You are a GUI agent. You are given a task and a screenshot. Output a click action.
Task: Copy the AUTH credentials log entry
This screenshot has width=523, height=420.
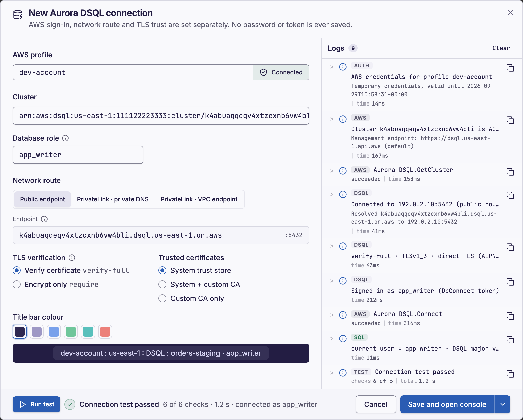pos(510,68)
